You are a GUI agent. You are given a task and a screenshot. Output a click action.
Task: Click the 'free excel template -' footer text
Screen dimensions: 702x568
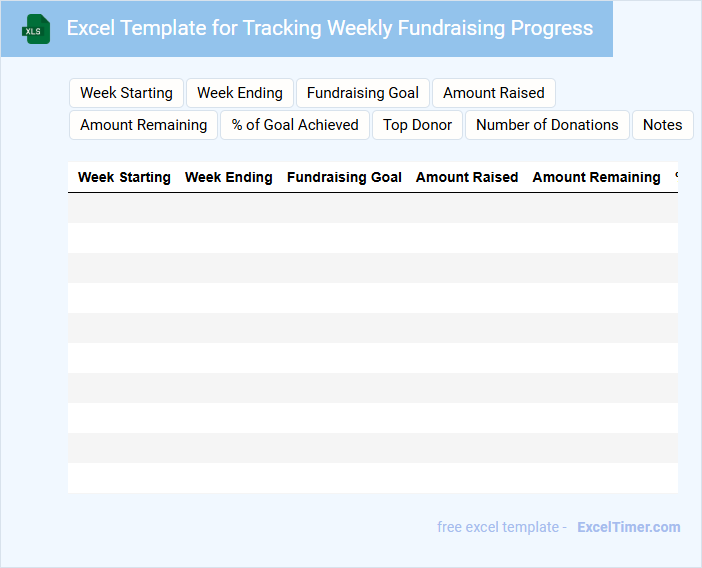(x=502, y=527)
